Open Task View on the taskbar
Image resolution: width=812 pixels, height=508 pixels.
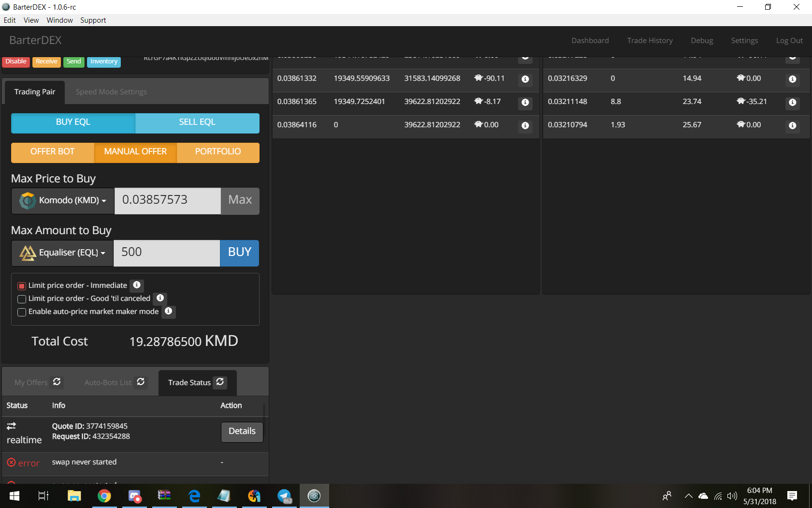pyautogui.click(x=43, y=496)
